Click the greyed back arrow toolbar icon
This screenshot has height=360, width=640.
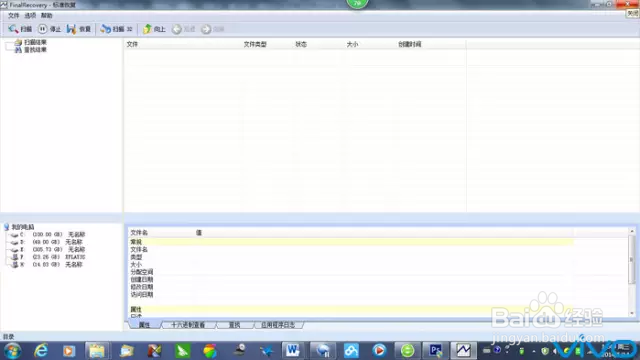click(177, 29)
